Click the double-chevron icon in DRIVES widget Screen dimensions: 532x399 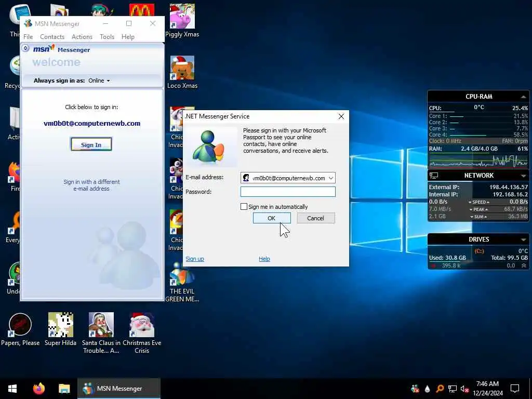[x=524, y=265]
